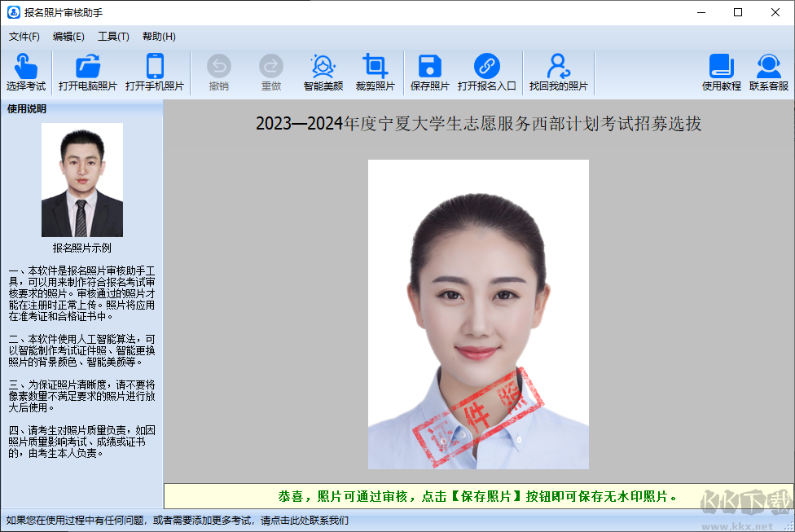This screenshot has height=532, width=795.
Task: Contact support via 联系客服 icon
Action: click(768, 73)
